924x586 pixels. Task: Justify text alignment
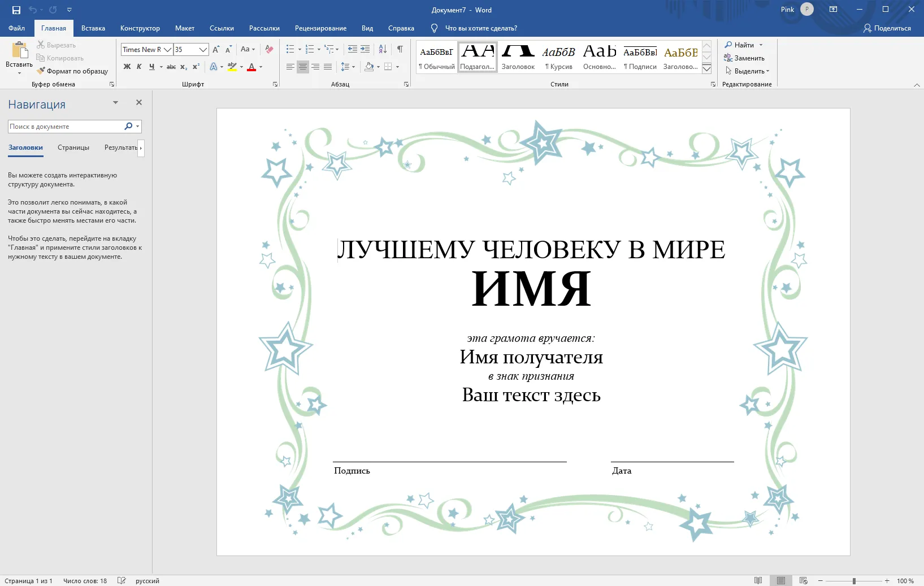point(328,67)
